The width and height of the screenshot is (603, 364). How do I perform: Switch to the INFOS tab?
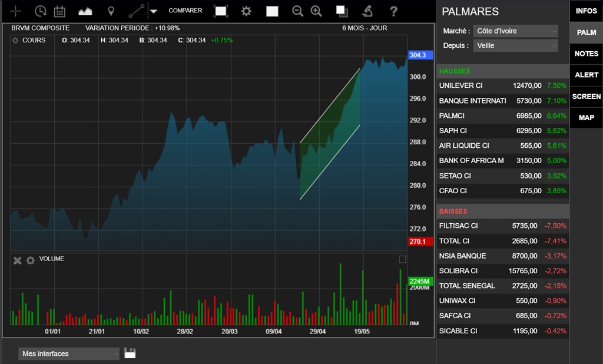[x=586, y=11]
